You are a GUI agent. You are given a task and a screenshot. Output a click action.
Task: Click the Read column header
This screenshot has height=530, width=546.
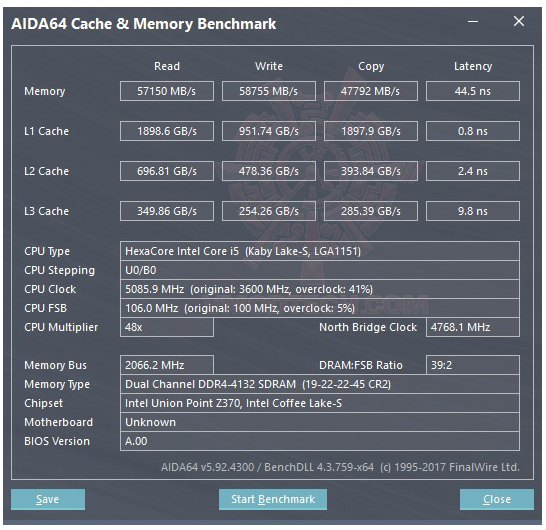pyautogui.click(x=167, y=66)
